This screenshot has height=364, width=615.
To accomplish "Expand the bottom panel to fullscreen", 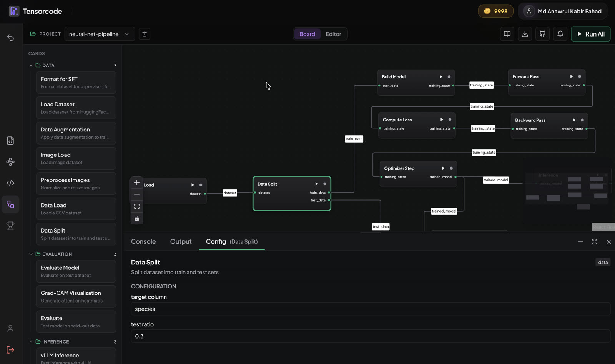I will pyautogui.click(x=595, y=242).
